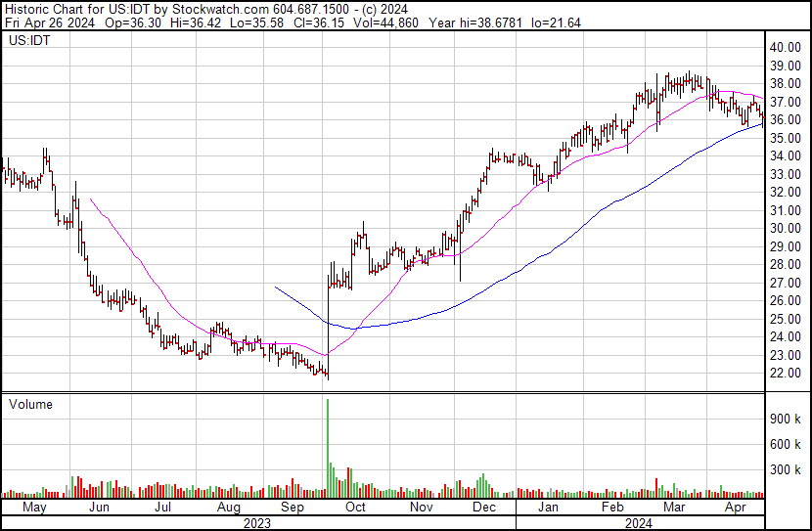
Task: Click the US:IDT symbol label in chart
Action: [29, 41]
